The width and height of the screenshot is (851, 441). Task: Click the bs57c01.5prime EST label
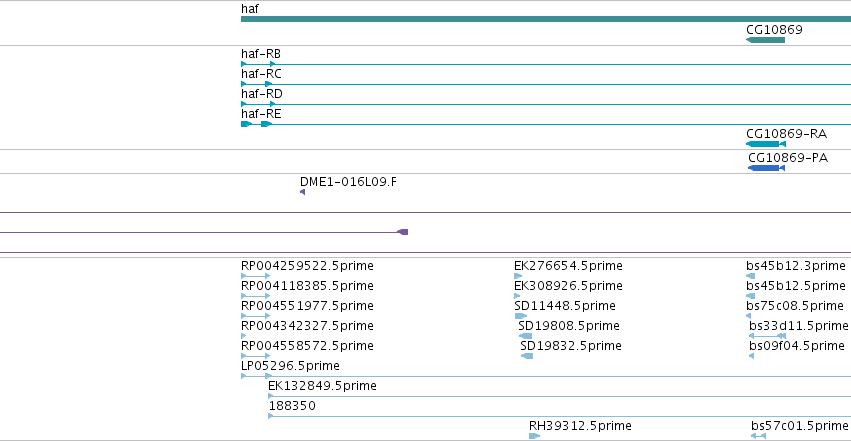click(x=799, y=426)
